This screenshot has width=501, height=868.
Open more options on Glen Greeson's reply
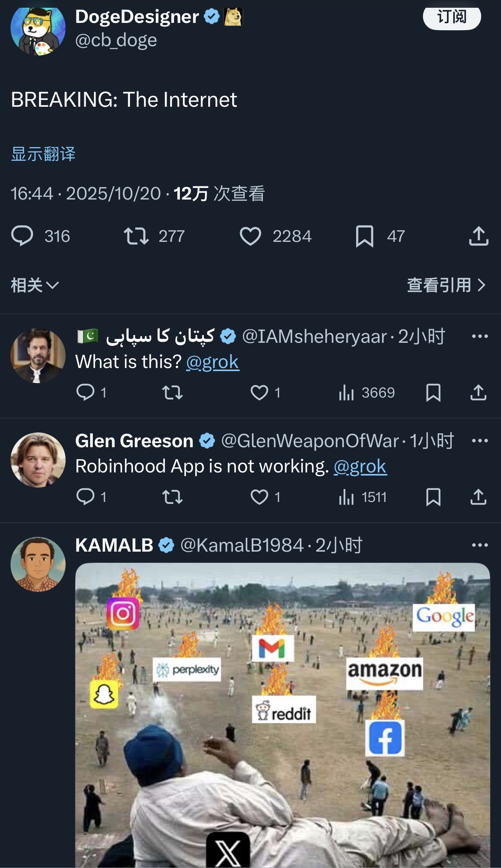click(x=480, y=441)
